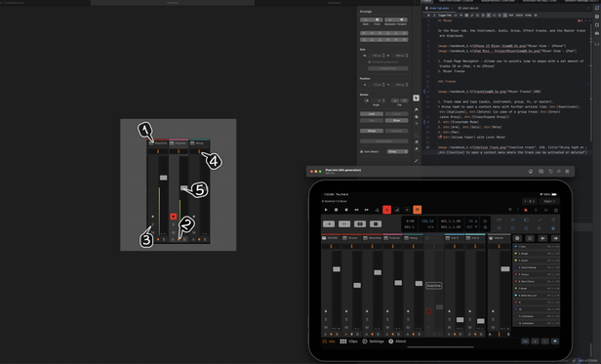This screenshot has height=364, width=601.
Task: Click the X position stepper
Action: pos(383,85)
